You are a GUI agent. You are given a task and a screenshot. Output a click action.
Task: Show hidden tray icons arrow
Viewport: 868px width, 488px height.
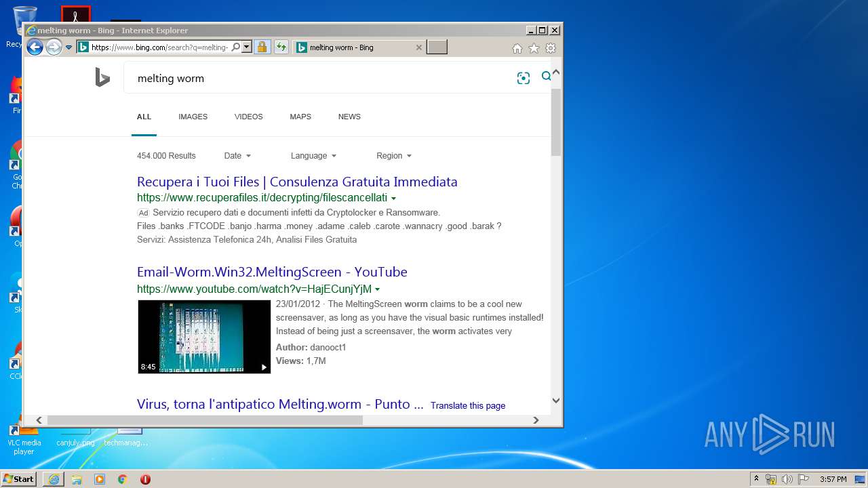[756, 479]
